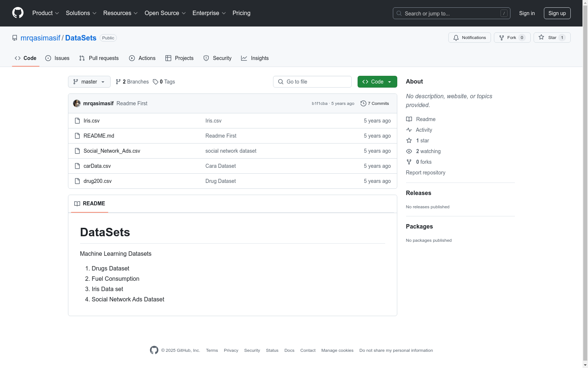
Task: Click the history clock icon beside 7 Commits
Action: coord(363,103)
